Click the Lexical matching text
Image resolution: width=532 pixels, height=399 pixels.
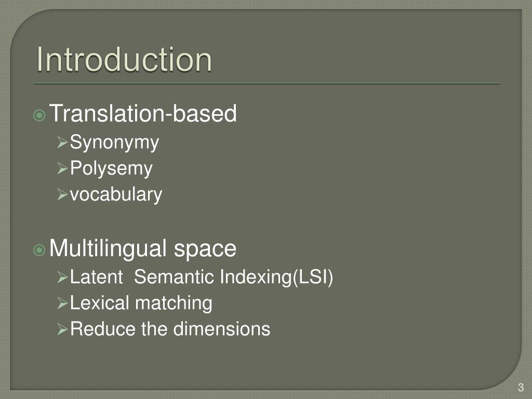(x=141, y=303)
